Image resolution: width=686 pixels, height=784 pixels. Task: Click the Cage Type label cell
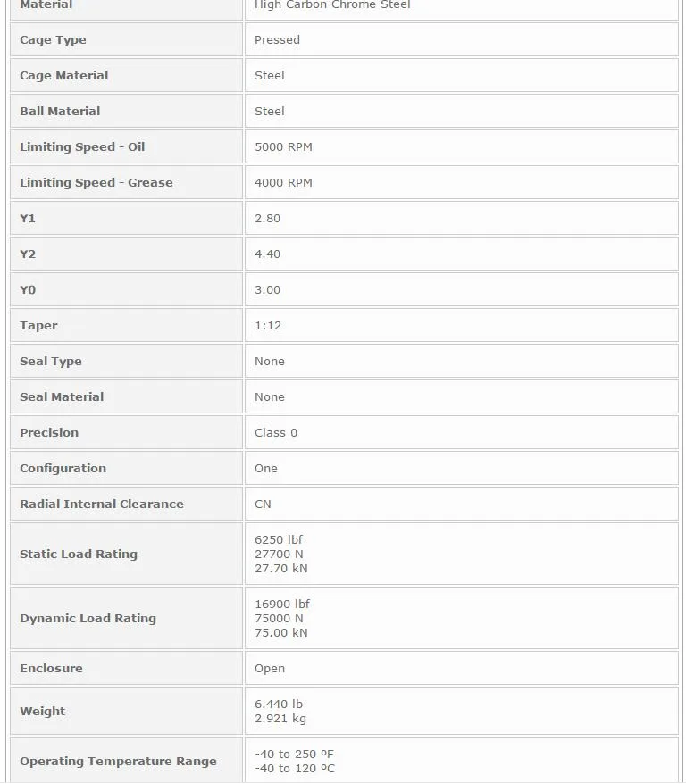[x=126, y=39]
